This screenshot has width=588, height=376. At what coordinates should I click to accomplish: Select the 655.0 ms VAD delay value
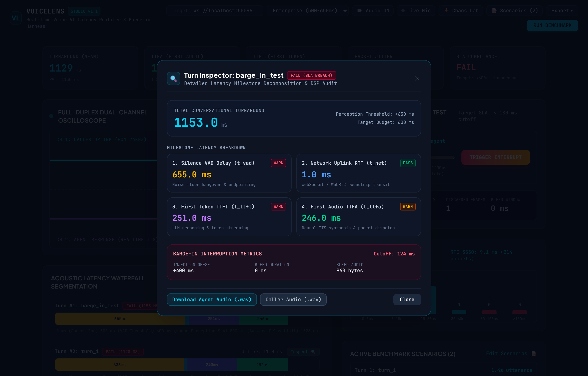point(192,175)
